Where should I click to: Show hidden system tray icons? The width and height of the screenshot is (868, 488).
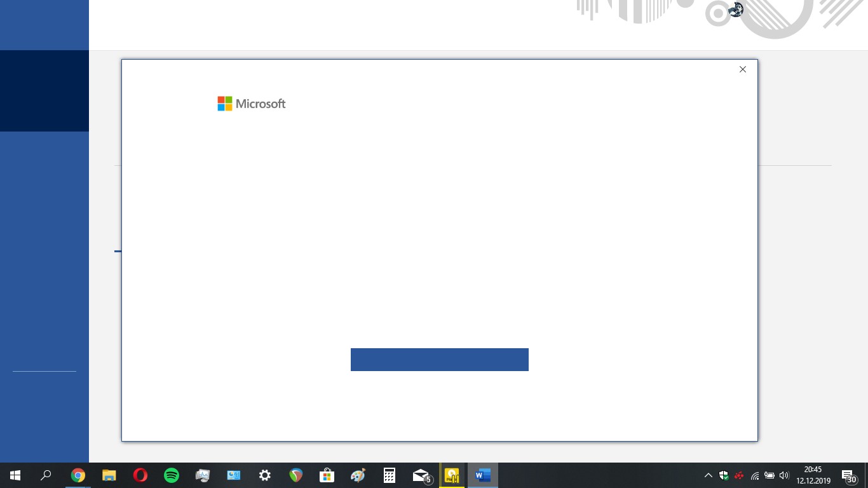tap(709, 475)
